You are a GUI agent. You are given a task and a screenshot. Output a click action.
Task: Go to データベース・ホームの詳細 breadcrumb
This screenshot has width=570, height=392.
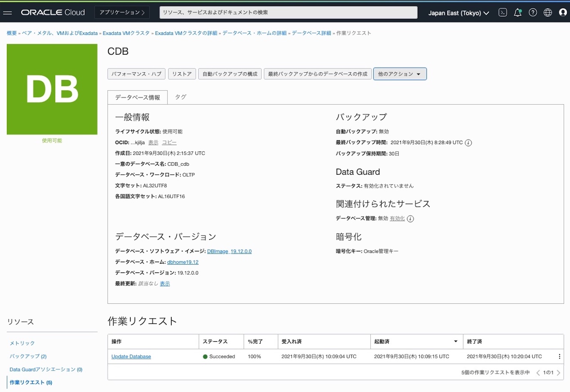click(254, 33)
